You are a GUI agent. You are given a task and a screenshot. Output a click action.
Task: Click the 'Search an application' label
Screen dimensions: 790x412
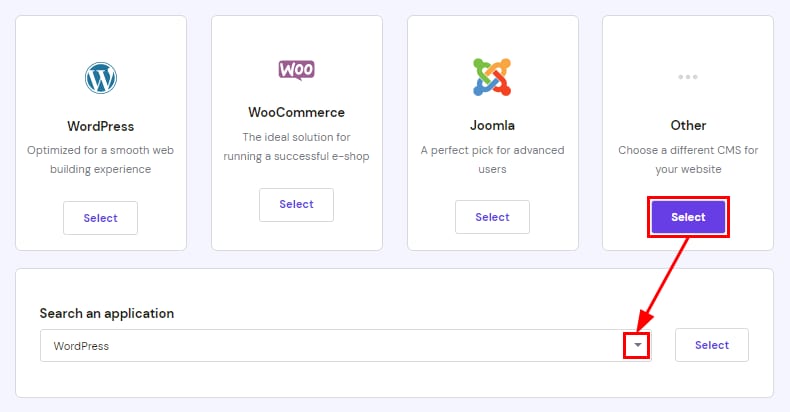[x=107, y=313]
